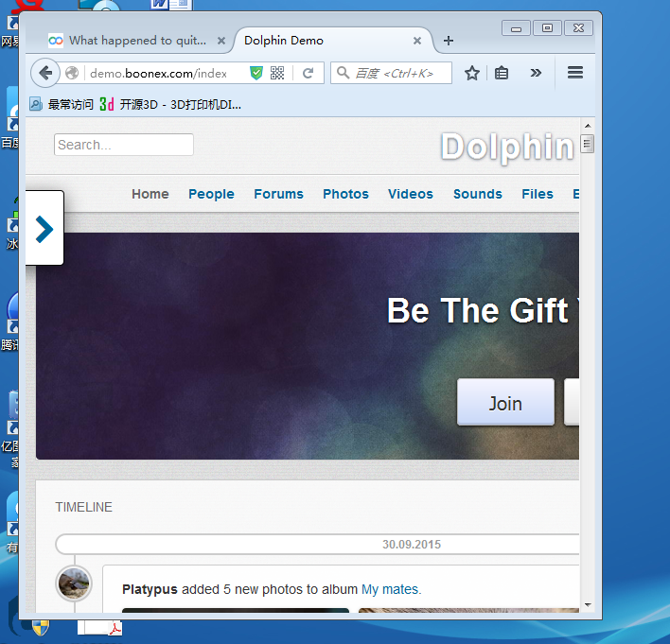Screen dimensions: 670x644
Task: Open the Files menu item
Action: 538,194
